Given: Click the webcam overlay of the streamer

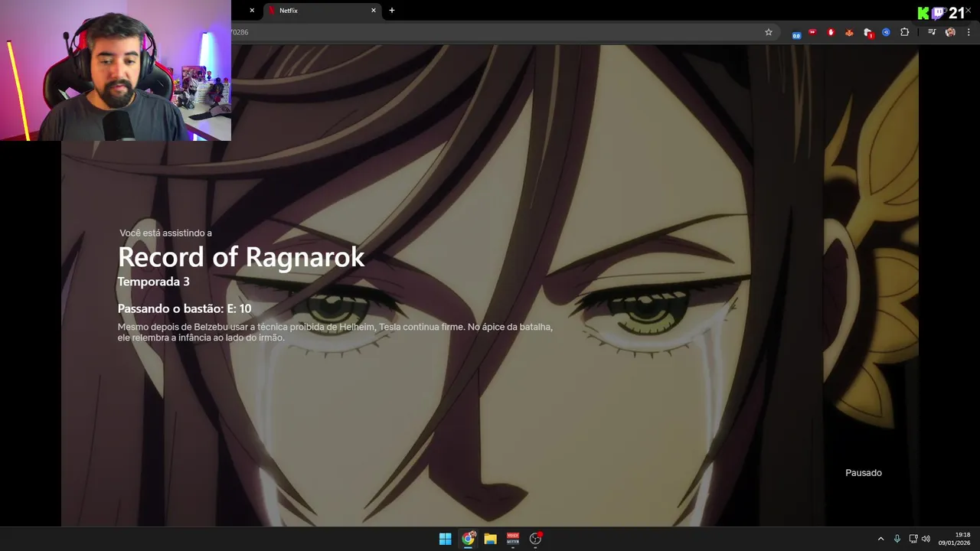Looking at the screenshot, I should point(116,70).
